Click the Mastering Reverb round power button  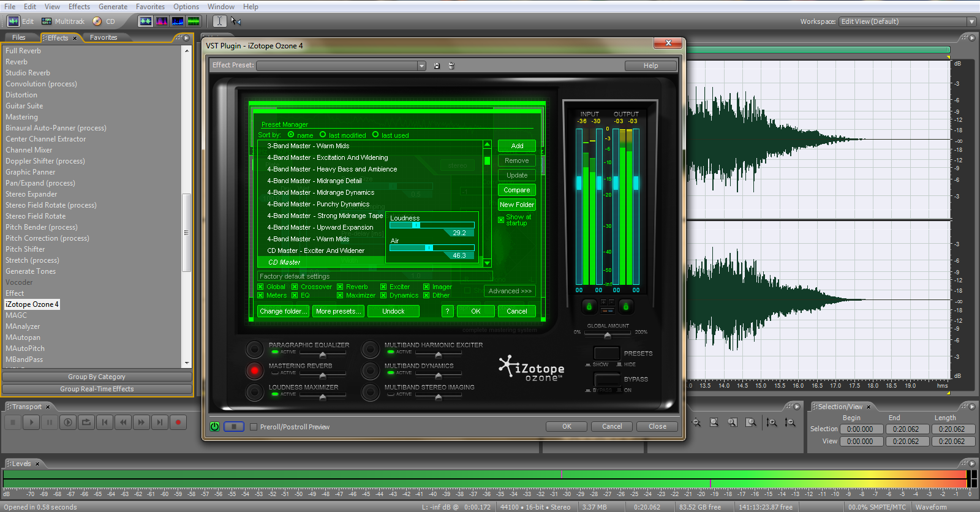tap(254, 371)
